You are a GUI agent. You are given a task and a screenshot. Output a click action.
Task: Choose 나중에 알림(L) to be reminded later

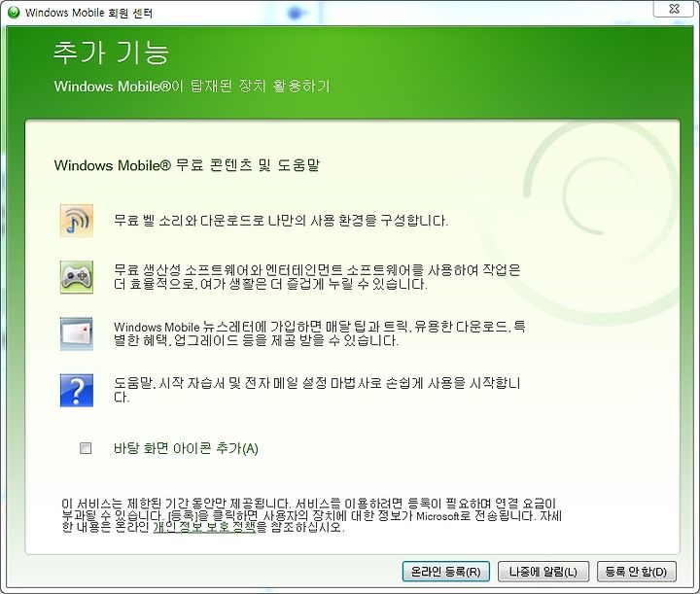pyautogui.click(x=542, y=572)
